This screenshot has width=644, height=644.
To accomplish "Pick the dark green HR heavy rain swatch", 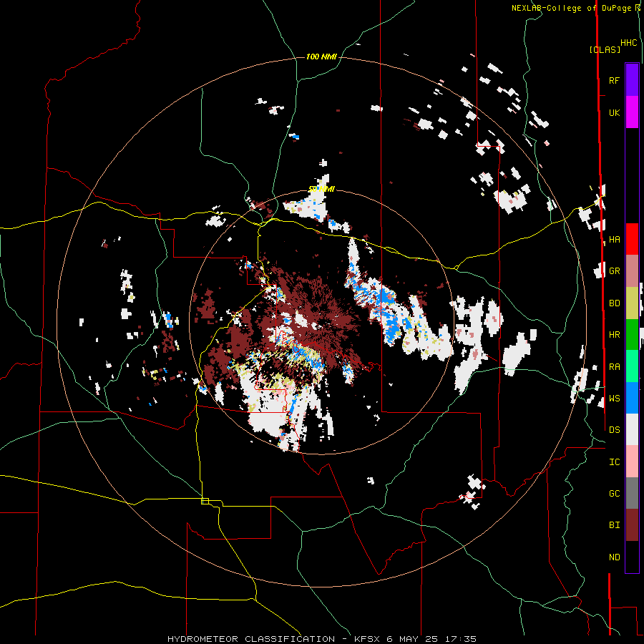I will click(632, 335).
